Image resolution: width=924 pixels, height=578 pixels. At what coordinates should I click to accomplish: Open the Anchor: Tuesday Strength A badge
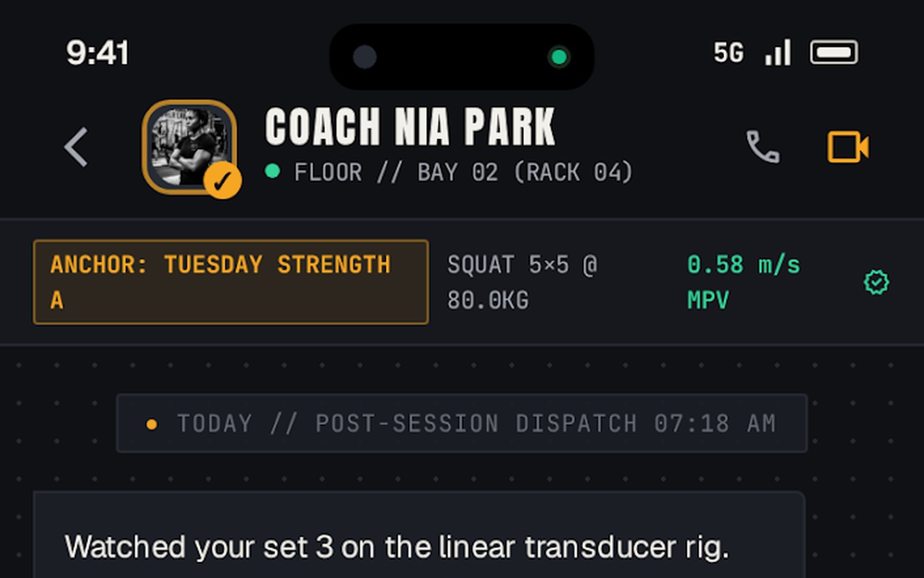231,282
